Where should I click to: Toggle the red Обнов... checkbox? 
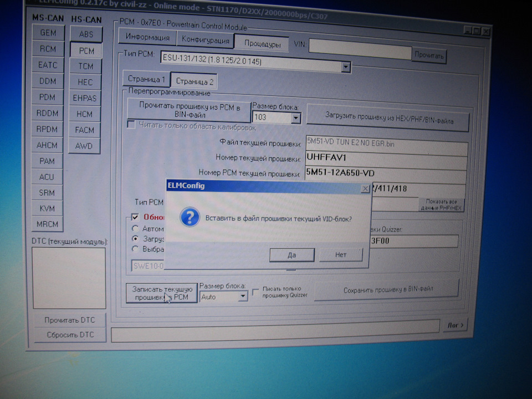[x=135, y=217]
